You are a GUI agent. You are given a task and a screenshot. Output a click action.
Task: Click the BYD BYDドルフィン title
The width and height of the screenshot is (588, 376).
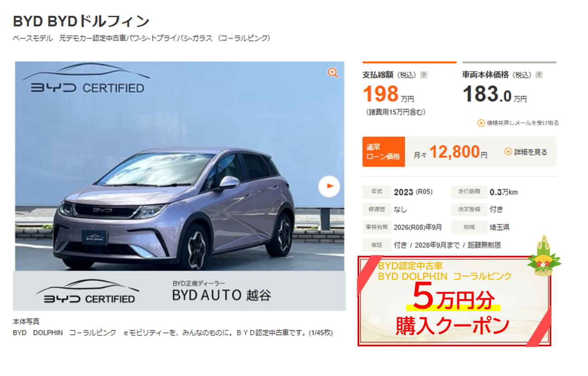point(81,21)
